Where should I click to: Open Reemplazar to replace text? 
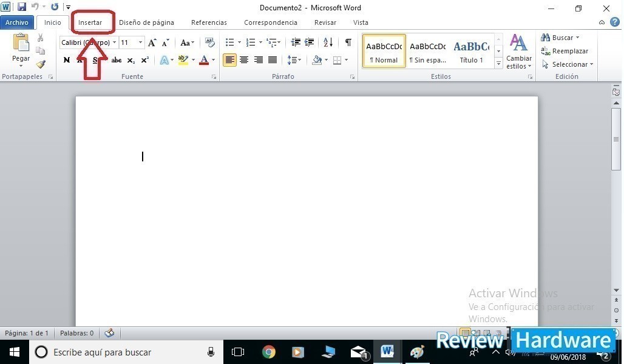click(x=565, y=51)
